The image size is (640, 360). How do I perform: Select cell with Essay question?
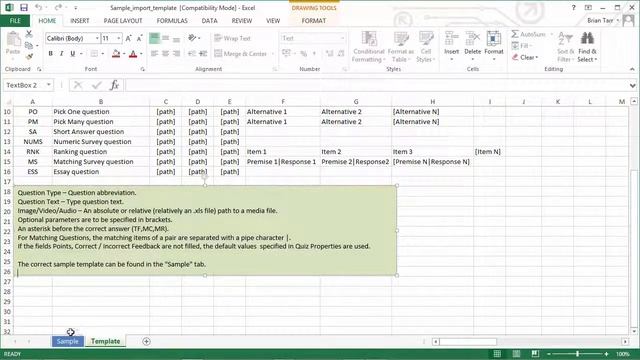click(x=101, y=172)
